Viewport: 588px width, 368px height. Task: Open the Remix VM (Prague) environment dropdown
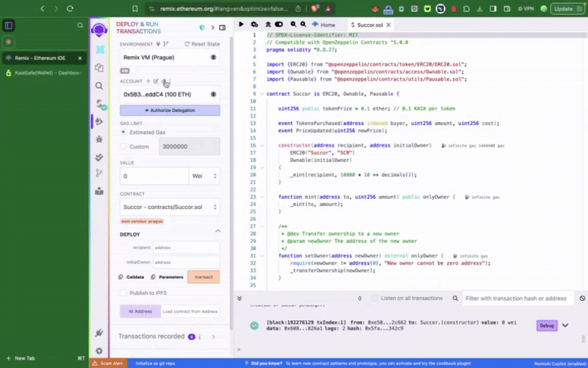pos(170,57)
